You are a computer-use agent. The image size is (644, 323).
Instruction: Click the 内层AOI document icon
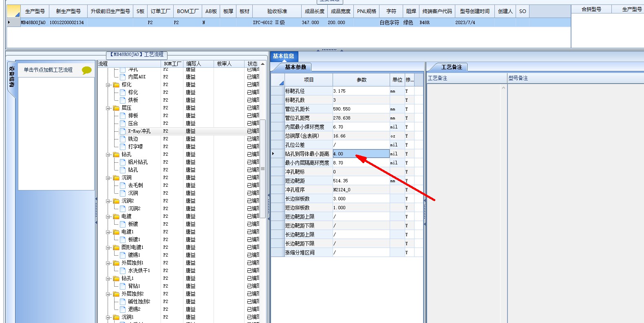123,77
